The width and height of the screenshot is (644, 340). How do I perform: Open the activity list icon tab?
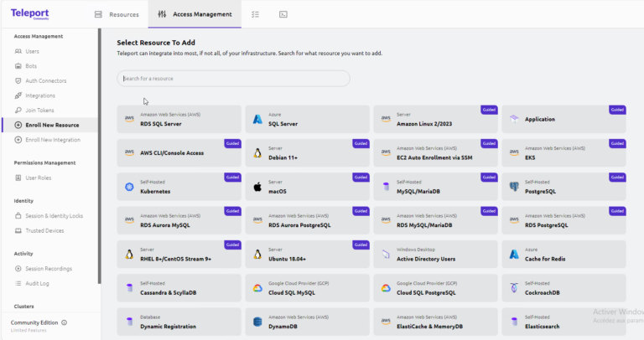tap(255, 14)
